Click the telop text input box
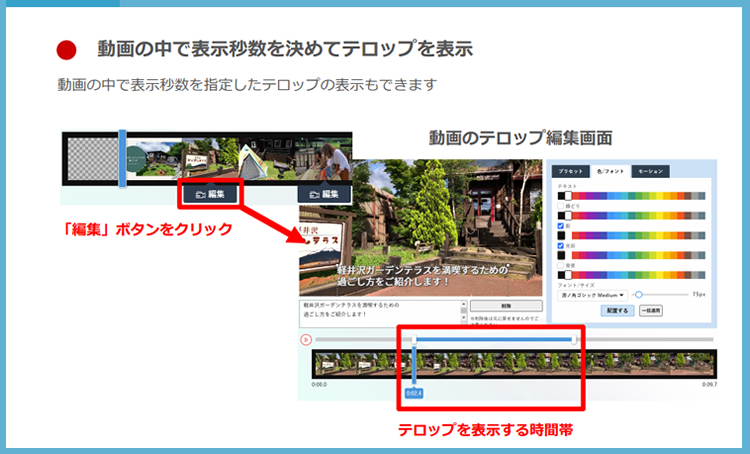 click(380, 312)
